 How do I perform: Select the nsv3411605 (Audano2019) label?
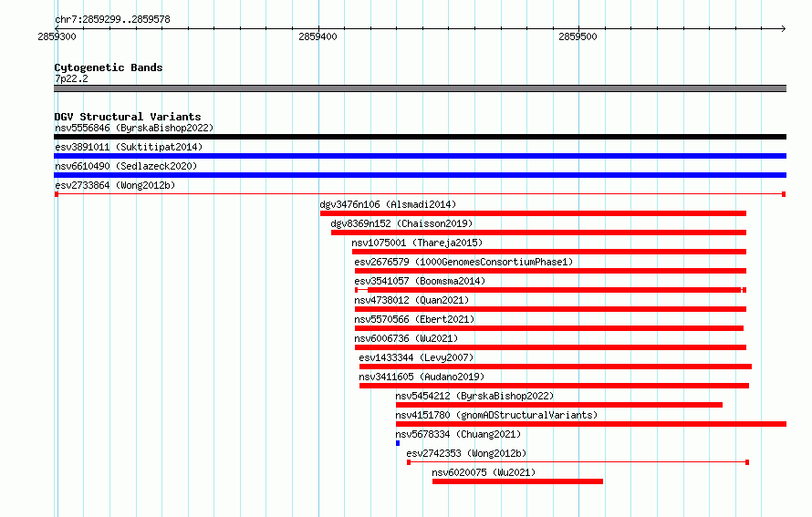[422, 377]
